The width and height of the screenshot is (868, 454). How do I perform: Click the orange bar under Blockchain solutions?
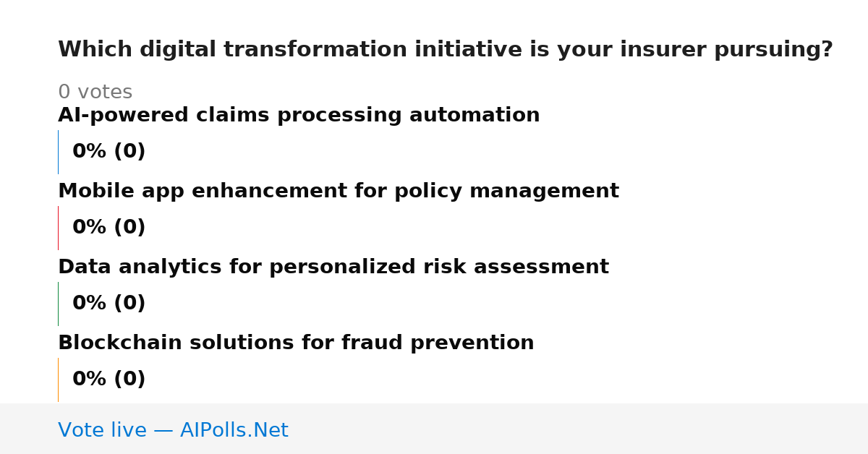(59, 380)
